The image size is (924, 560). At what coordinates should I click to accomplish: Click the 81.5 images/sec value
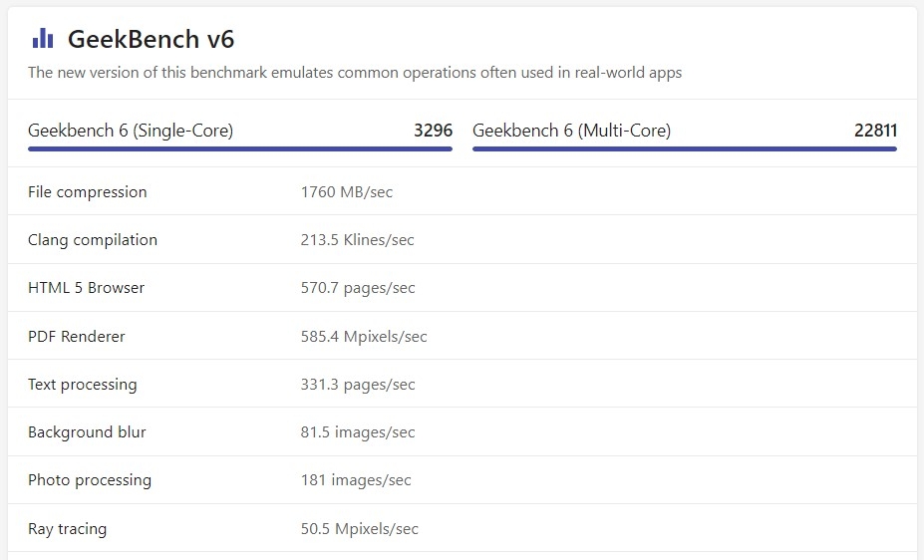(358, 432)
